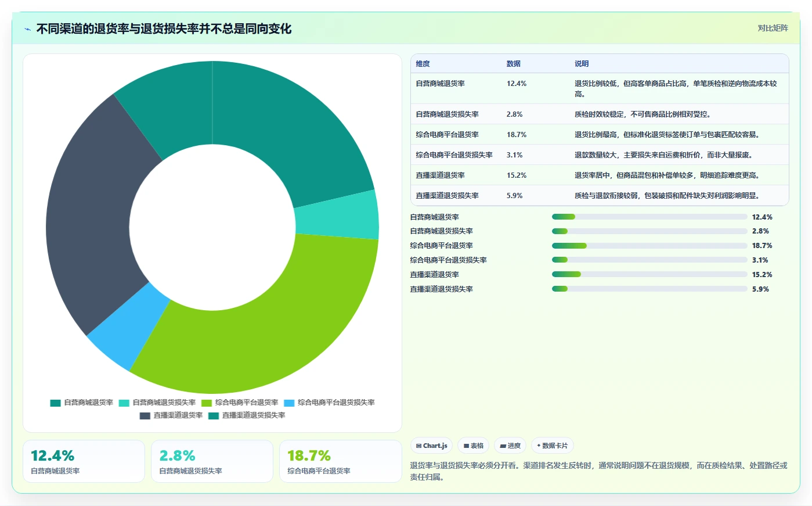Toggle the 综合电商平台退货率 legend swatch
This screenshot has height=506, width=812.
coord(207,403)
